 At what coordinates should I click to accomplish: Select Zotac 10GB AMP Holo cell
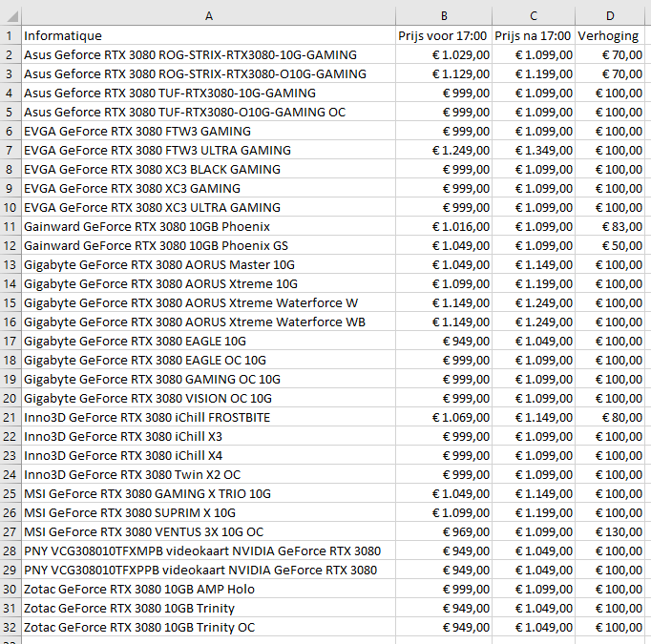pyautogui.click(x=209, y=590)
